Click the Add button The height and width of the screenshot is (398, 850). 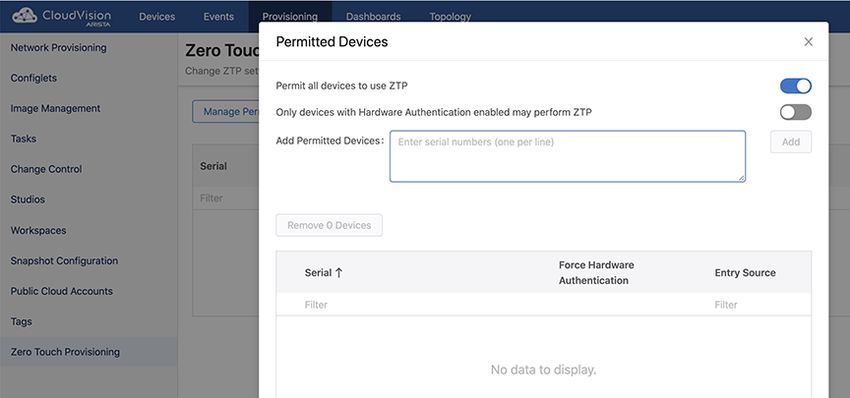790,142
